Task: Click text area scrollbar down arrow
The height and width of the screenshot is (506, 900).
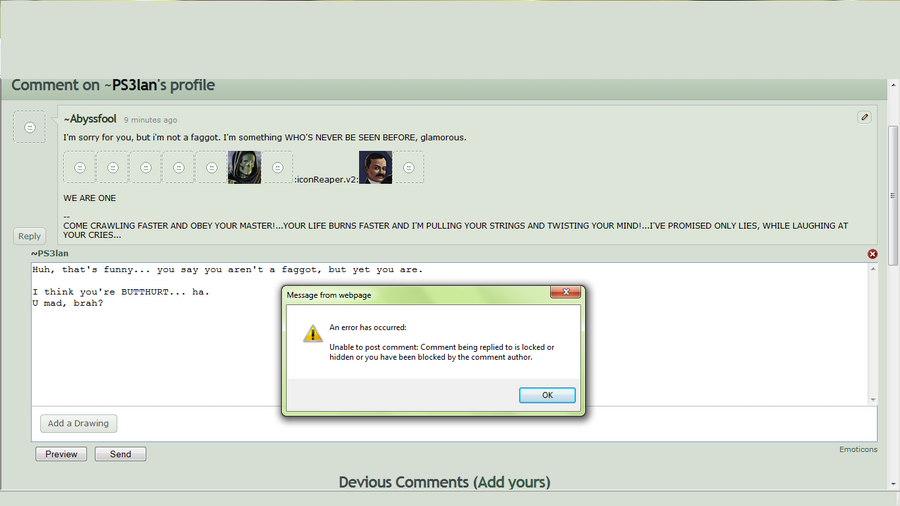Action: tap(873, 399)
